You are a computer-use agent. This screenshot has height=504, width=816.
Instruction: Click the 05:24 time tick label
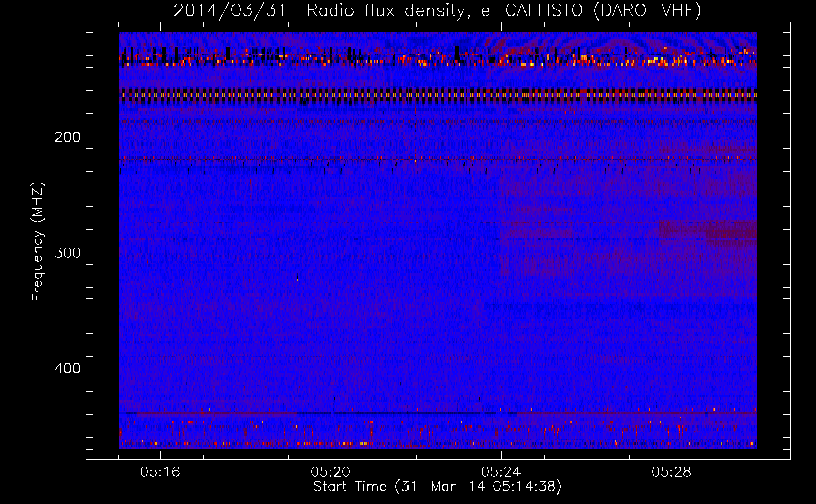pyautogui.click(x=501, y=472)
